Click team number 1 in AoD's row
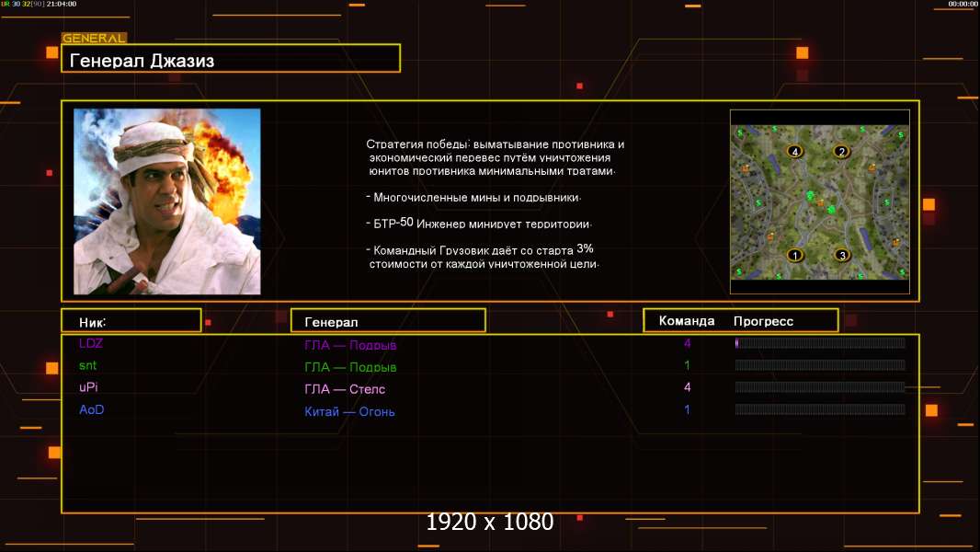The height and width of the screenshot is (552, 980). [x=687, y=409]
